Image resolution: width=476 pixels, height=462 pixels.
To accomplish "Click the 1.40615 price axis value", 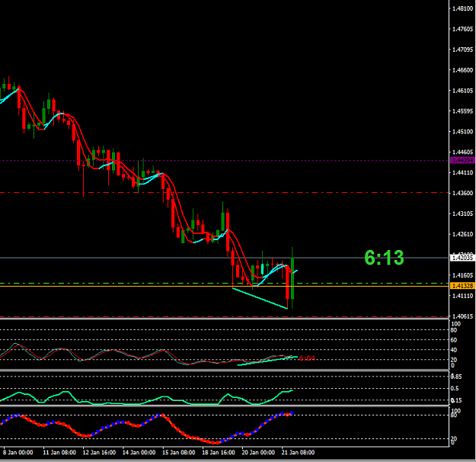I will pos(462,316).
